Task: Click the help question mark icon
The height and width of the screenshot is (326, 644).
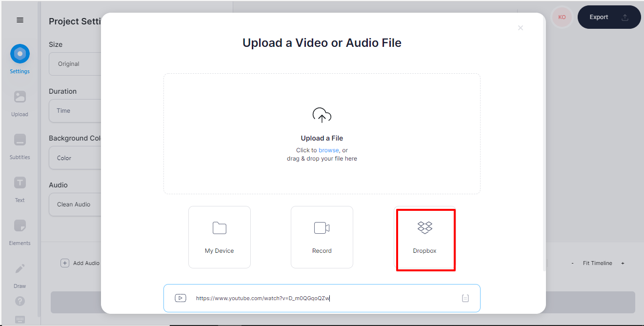Action: [x=20, y=301]
